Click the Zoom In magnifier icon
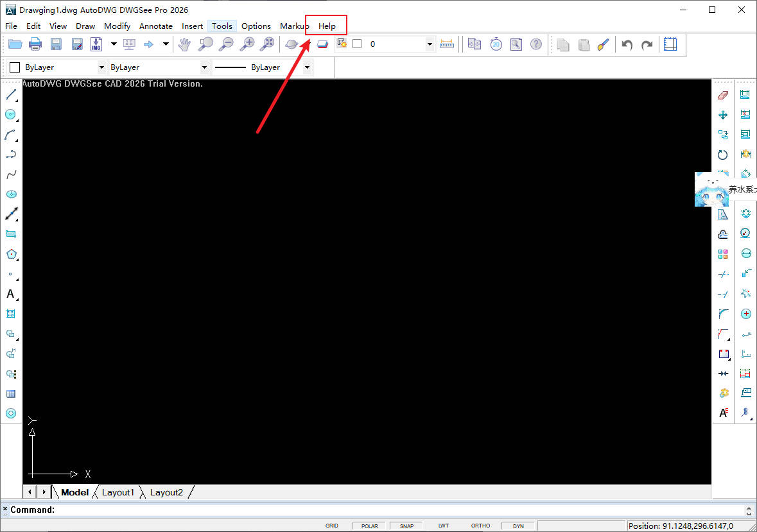The width and height of the screenshot is (757, 532). point(247,44)
